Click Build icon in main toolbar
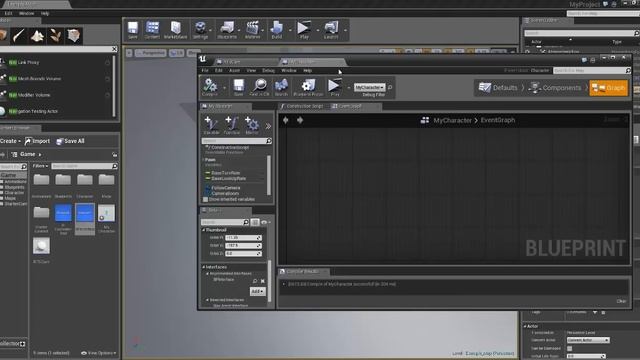The height and width of the screenshot is (360, 640). (x=277, y=30)
